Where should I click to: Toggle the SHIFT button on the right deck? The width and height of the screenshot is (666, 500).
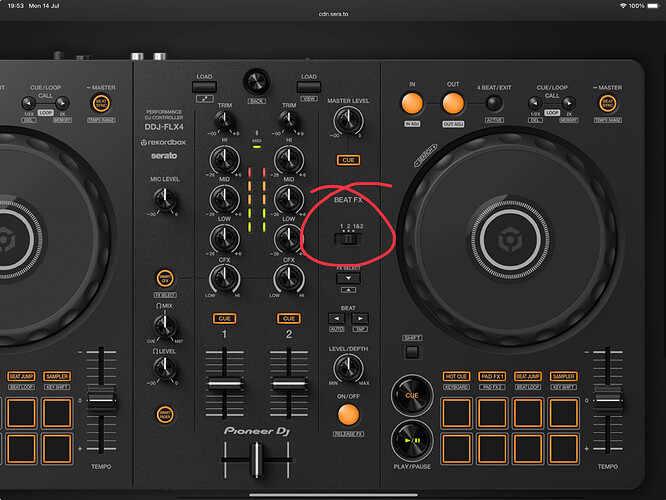click(x=412, y=352)
